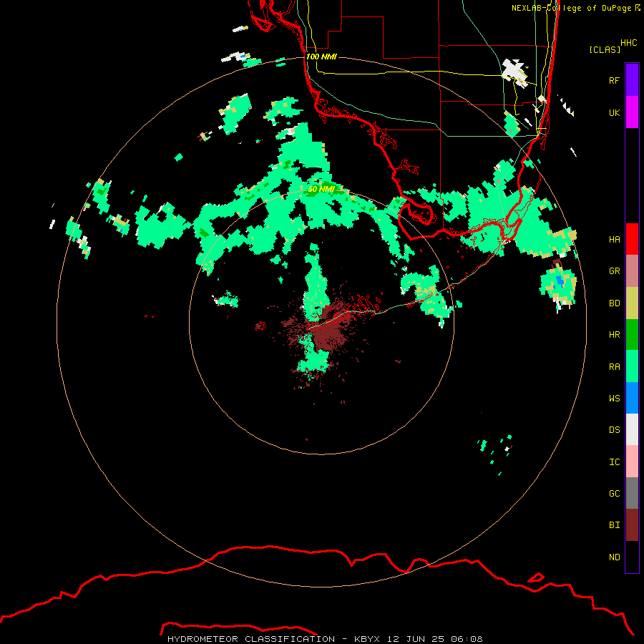
Task: Click the UK magenta legend swatch
Action: (632, 112)
